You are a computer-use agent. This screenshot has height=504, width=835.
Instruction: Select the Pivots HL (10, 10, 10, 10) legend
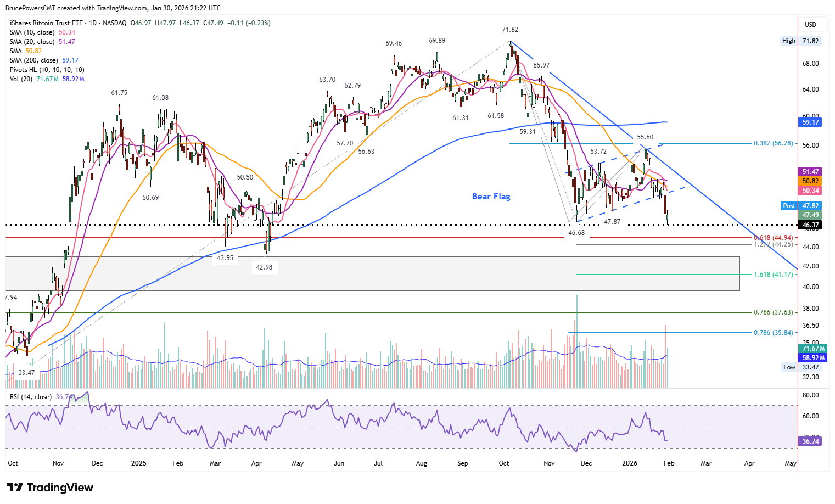pyautogui.click(x=47, y=70)
